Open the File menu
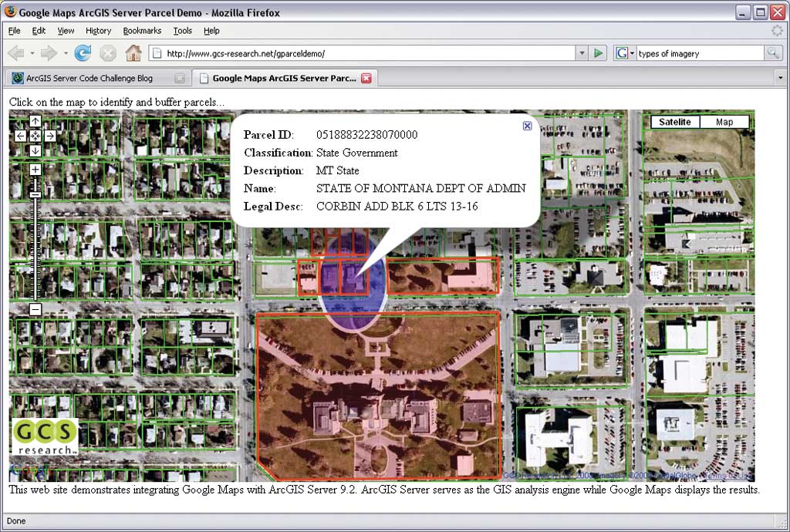Viewport: 790px width, 532px height. click(x=14, y=31)
